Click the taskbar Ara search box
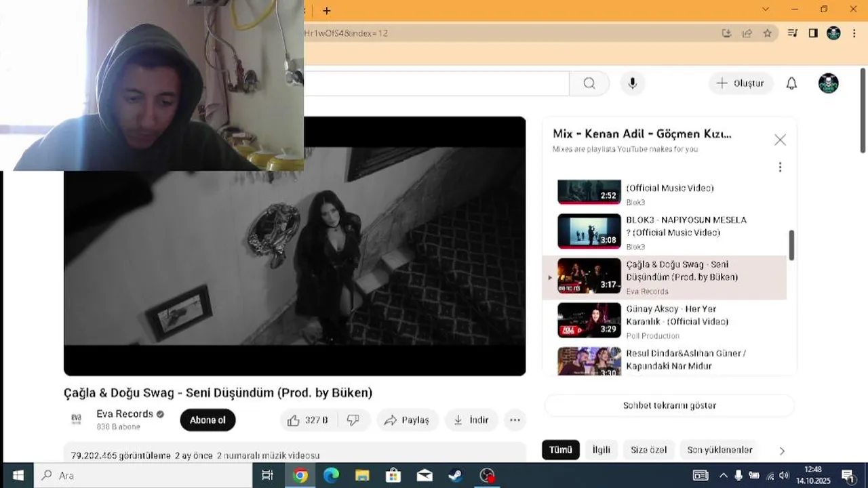The width and height of the screenshot is (868, 488). click(x=143, y=475)
